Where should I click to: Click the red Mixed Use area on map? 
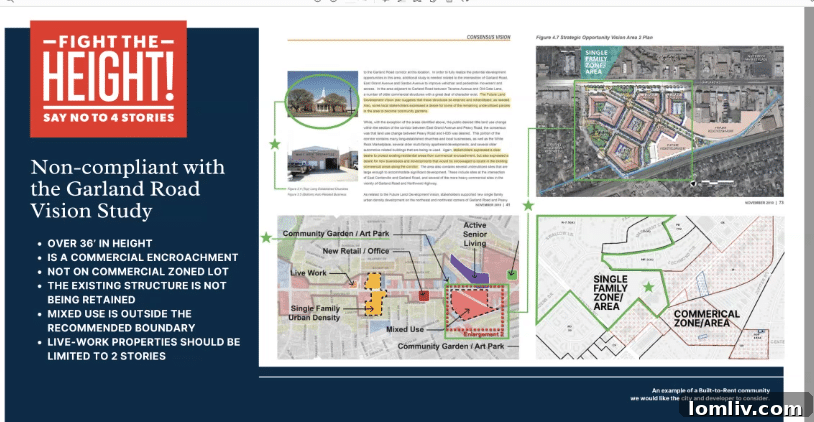pyautogui.click(x=471, y=304)
